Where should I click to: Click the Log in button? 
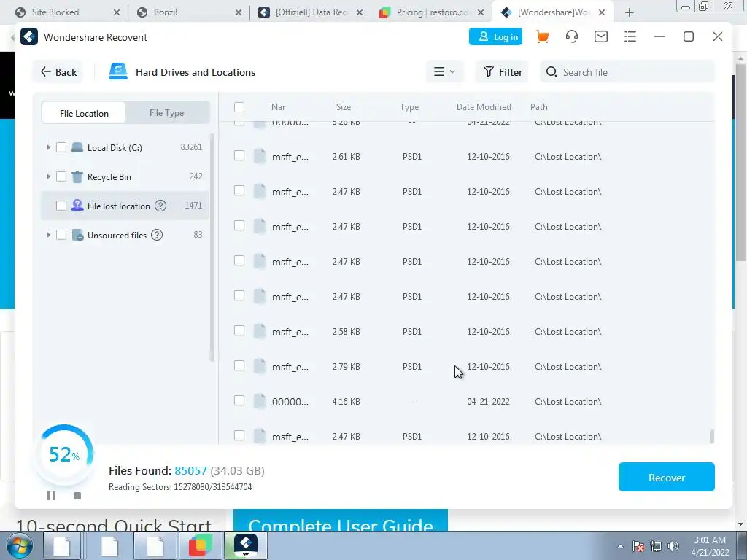(x=495, y=36)
